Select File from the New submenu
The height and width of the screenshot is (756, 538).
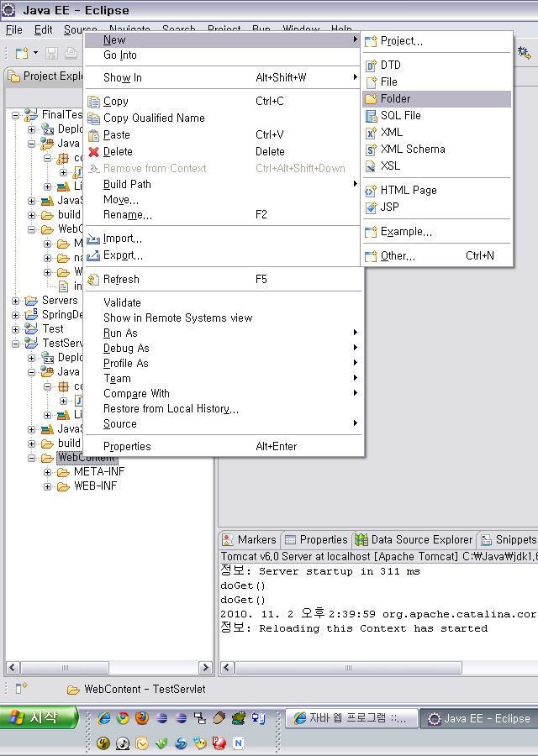(x=436, y=82)
